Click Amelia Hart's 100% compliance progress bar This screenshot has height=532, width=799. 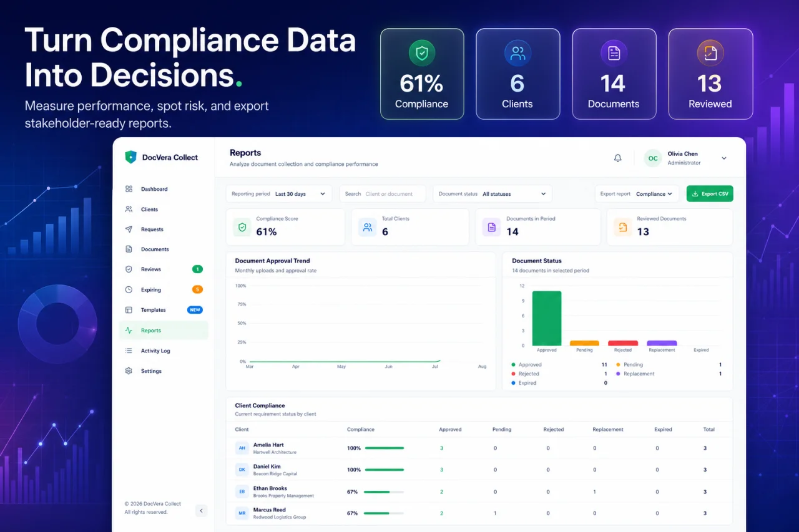tap(385, 448)
